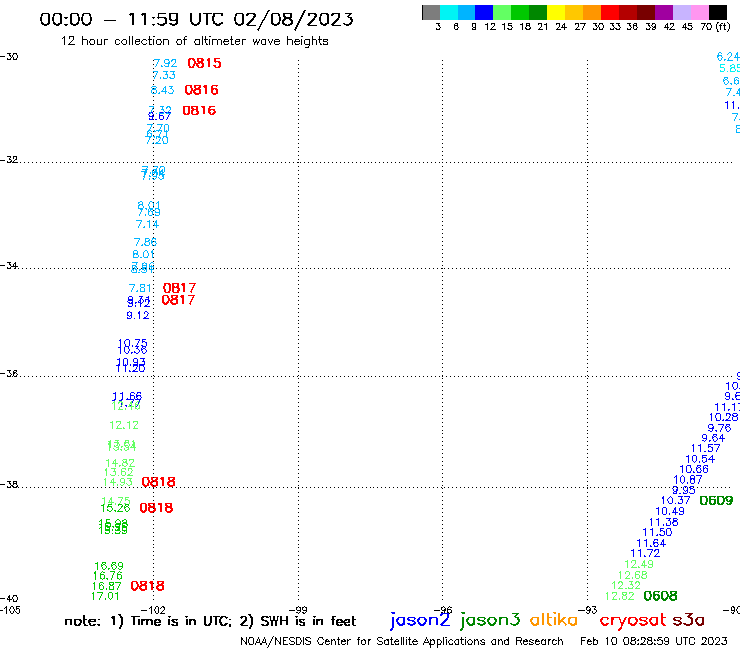Image resolution: width=740 pixels, height=650 pixels.
Task: Click the jason3 satellite legend label
Action: point(490,620)
